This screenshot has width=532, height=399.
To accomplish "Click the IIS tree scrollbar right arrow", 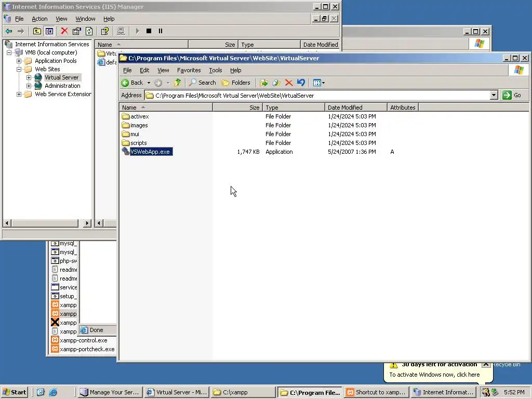I will (x=87, y=223).
